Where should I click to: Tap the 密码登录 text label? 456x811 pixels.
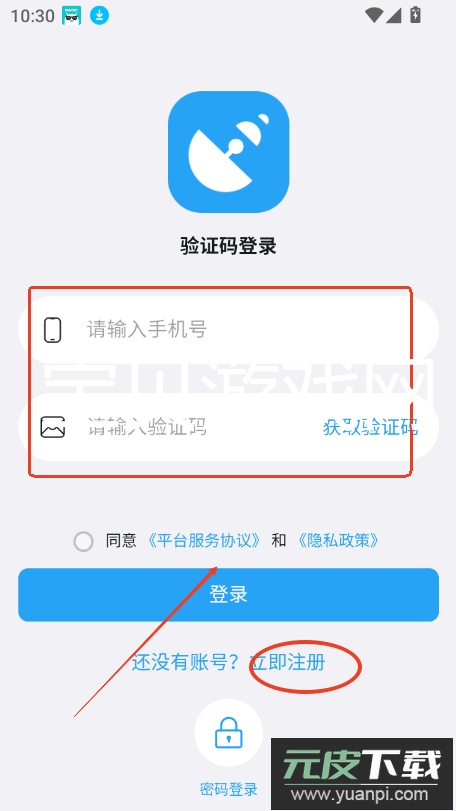click(228, 789)
